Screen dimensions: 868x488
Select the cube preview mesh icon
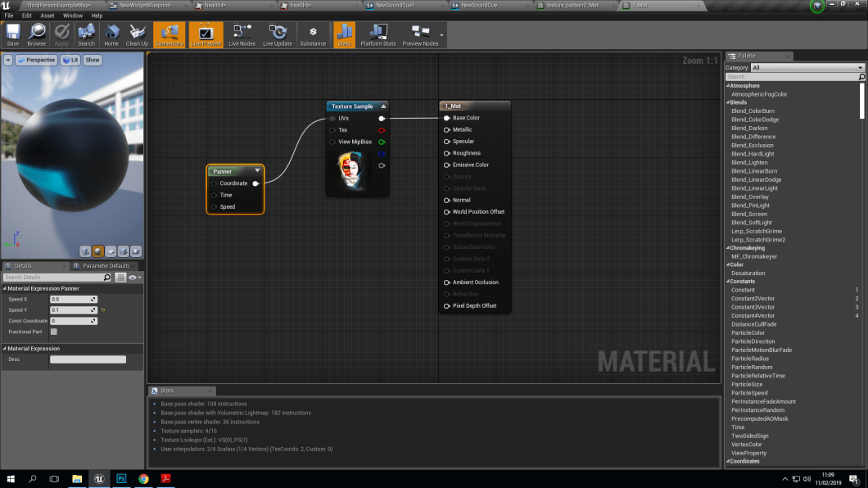[124, 251]
